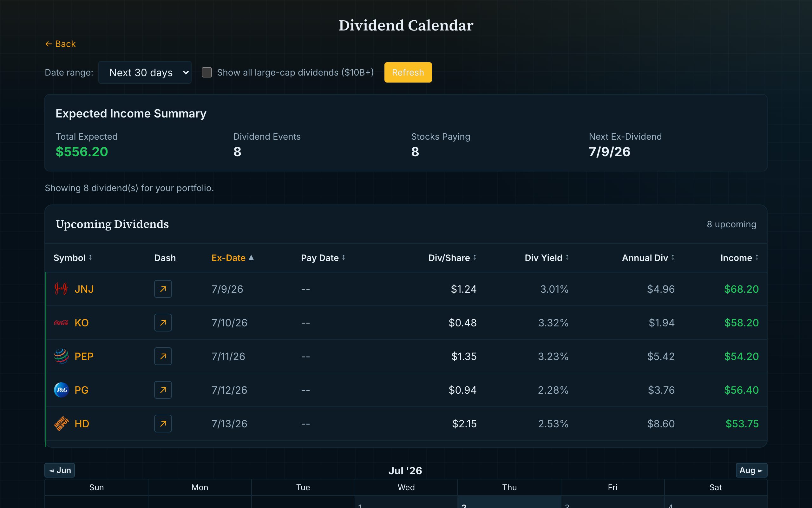Open the PEP symbol link

point(84,356)
